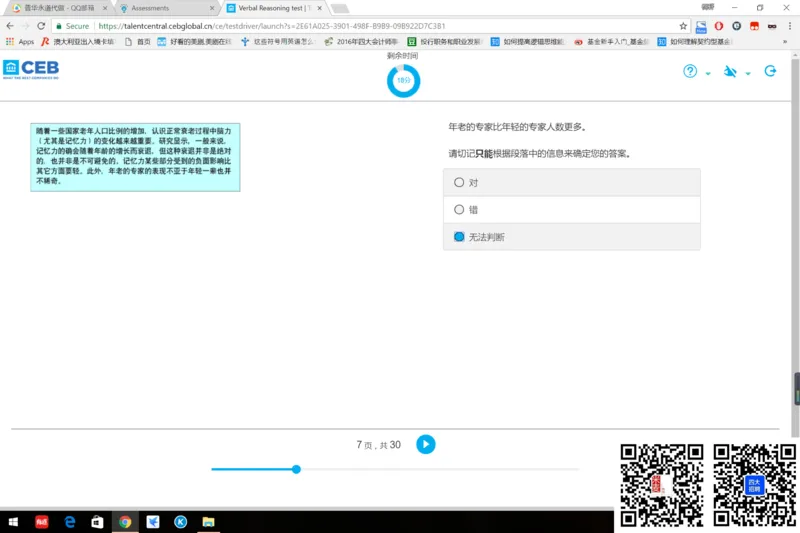Launch Microsoft Edge from taskbar
Viewport: 800px width, 533px height.
(69, 522)
